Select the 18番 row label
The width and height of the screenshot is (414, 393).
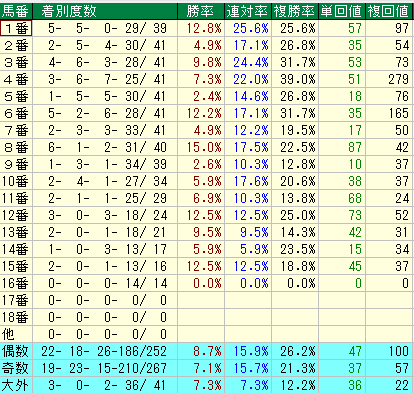pyautogui.click(x=16, y=317)
